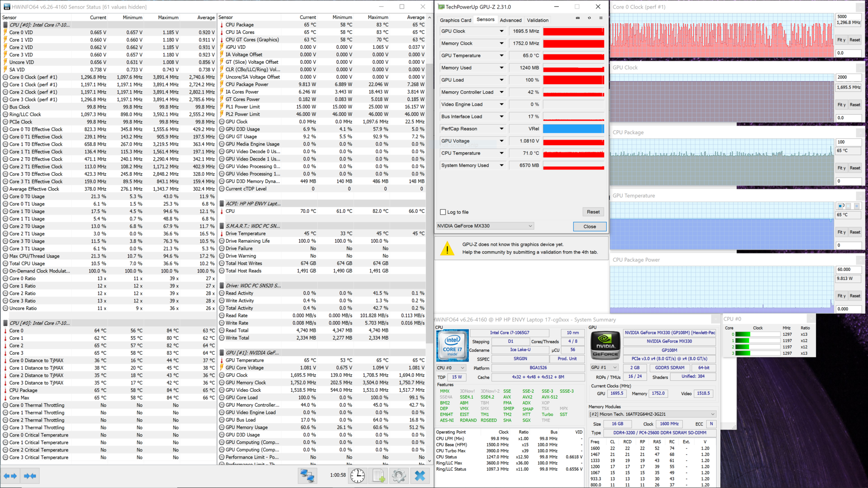Click the GPU-Z Close button
The image size is (868, 488).
coord(590,227)
